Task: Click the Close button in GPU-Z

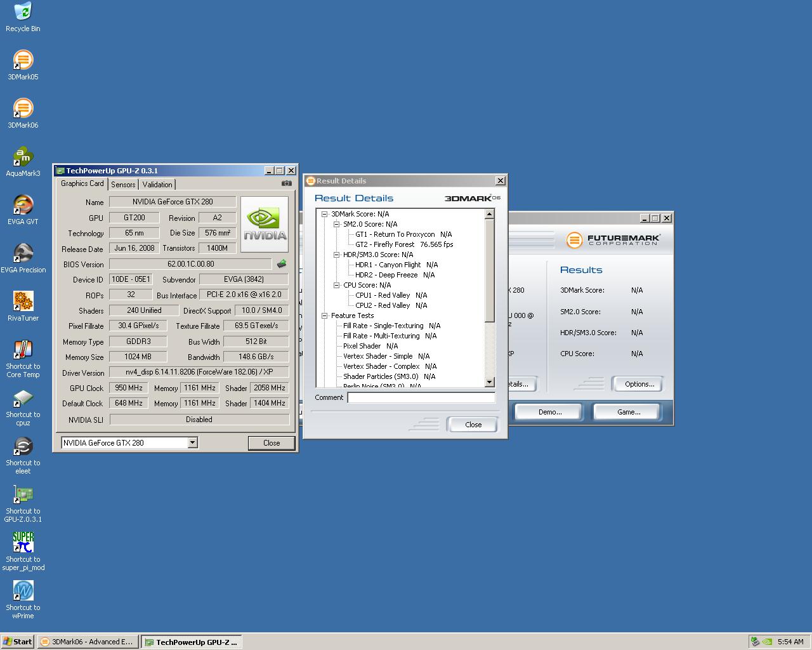Action: point(272,443)
